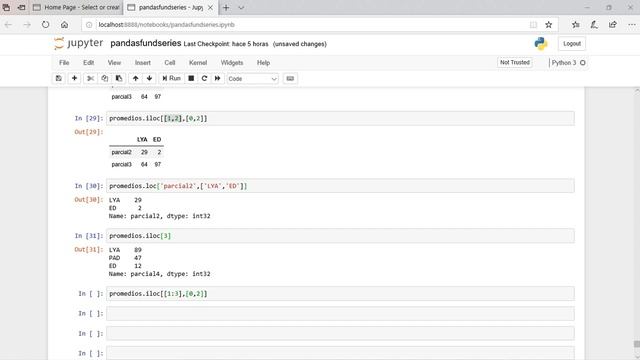This screenshot has width=640, height=360.
Task: Restart the kernel icon
Action: (x=204, y=78)
